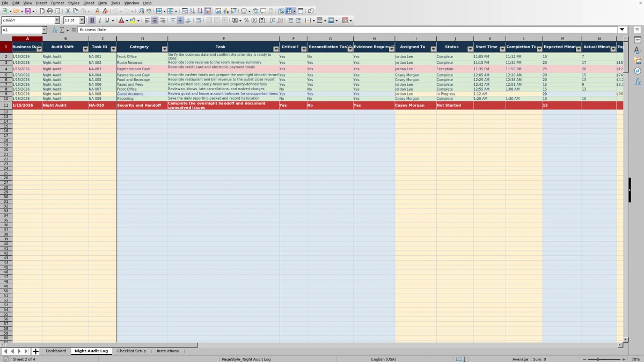This screenshot has height=362, width=644.
Task: Open the Category column filter dropdown
Action: 164,49
